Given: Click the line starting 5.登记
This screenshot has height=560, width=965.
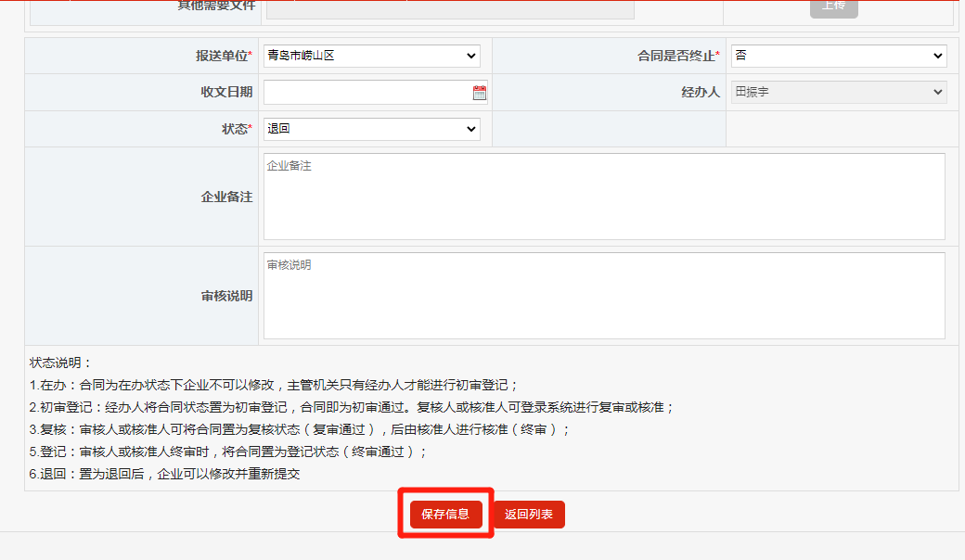Looking at the screenshot, I should click(227, 452).
